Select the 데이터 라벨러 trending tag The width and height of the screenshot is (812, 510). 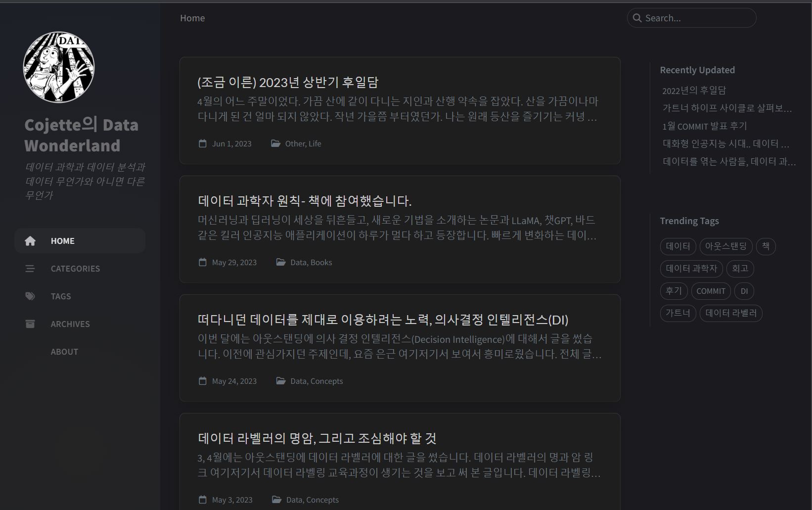[x=731, y=313]
